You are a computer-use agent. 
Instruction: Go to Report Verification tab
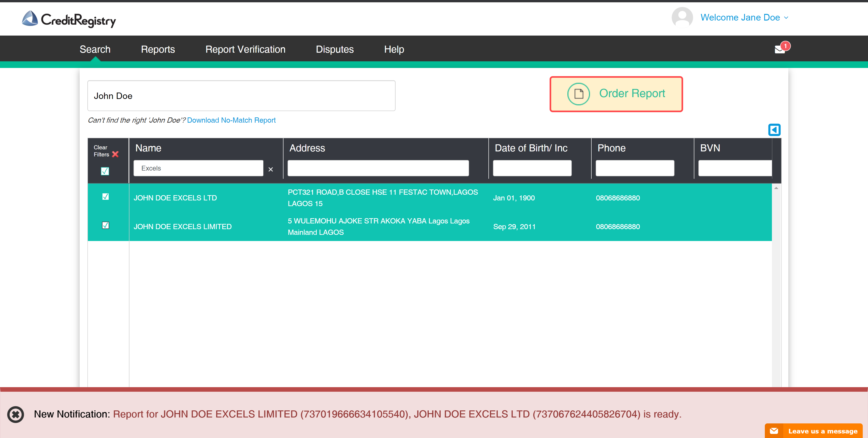[x=245, y=49]
